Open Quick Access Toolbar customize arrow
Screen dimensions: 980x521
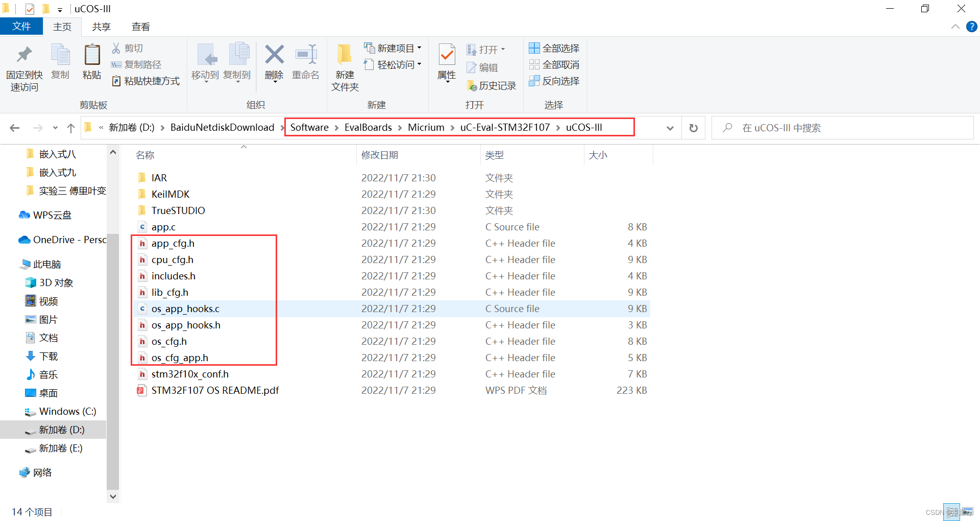pyautogui.click(x=60, y=9)
